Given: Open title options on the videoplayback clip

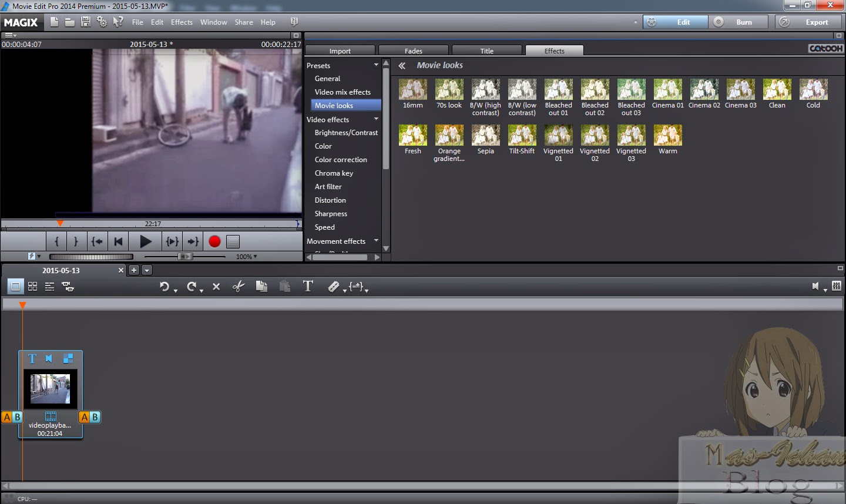Looking at the screenshot, I should [x=32, y=358].
